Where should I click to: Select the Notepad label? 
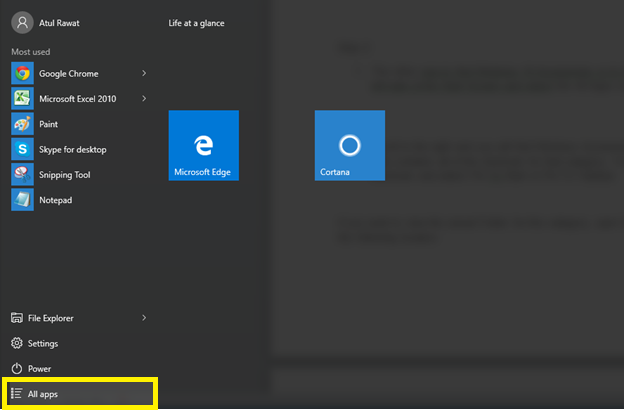pyautogui.click(x=55, y=200)
